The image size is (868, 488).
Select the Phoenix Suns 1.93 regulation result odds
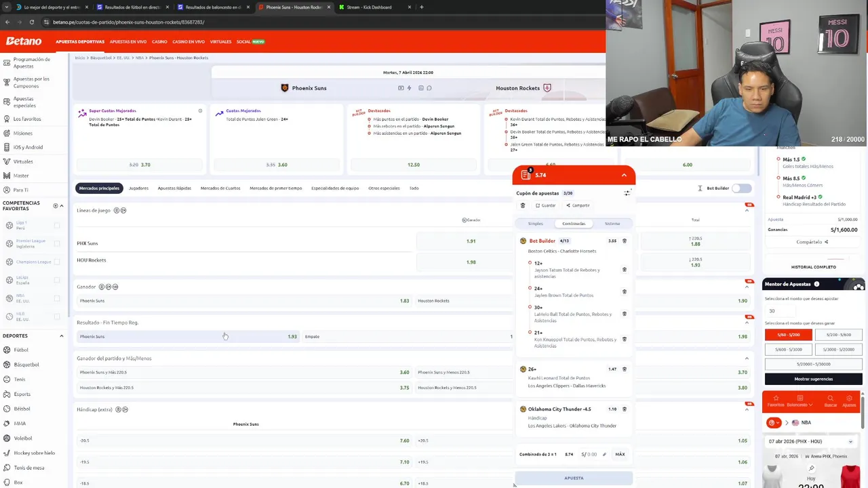point(188,337)
